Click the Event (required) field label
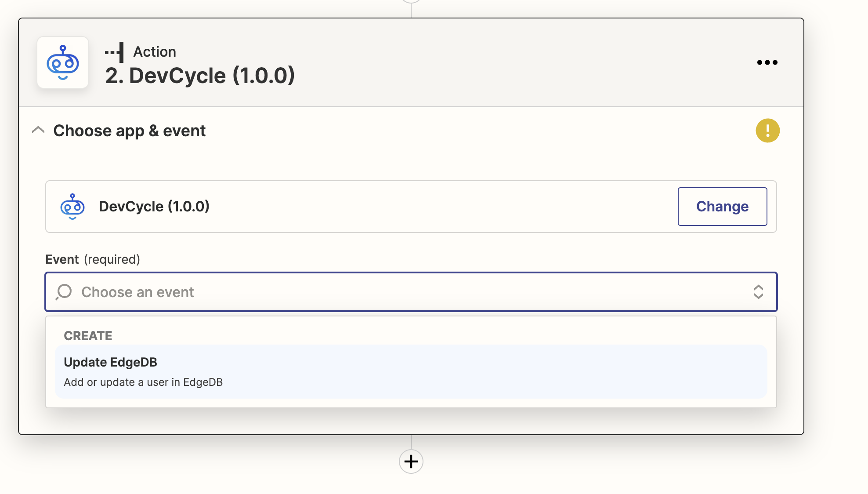Screen dimensions: 868x494 [93, 259]
